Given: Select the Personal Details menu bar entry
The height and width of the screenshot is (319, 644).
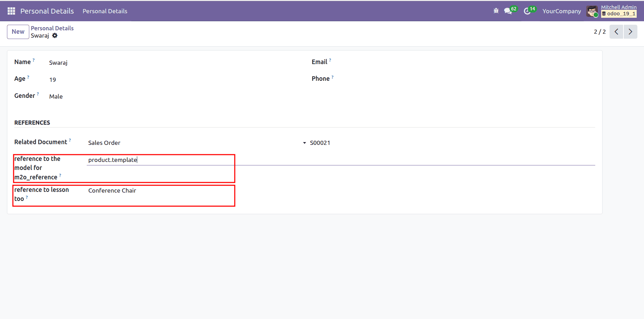Looking at the screenshot, I should [104, 11].
